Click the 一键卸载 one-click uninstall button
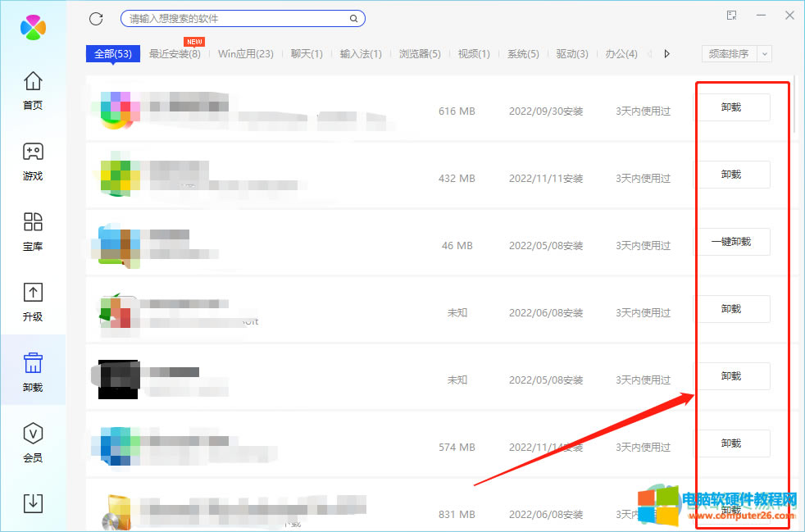Viewport: 805px width, 532px height. click(734, 241)
